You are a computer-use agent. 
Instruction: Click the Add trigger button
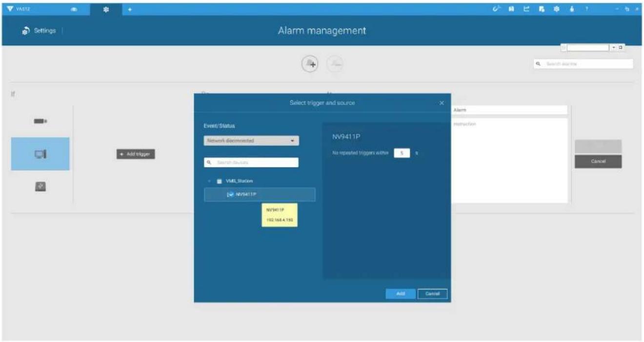click(x=136, y=154)
